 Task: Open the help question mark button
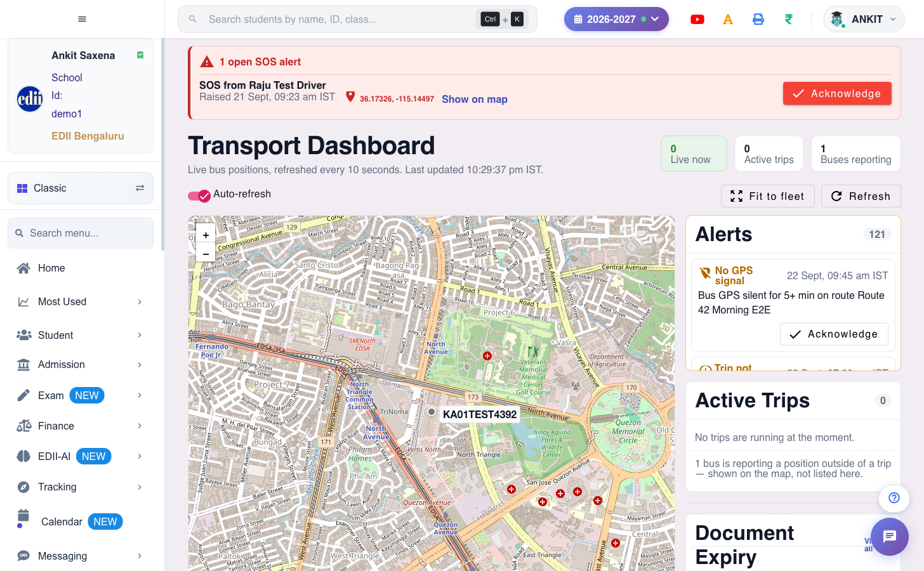[x=894, y=498]
